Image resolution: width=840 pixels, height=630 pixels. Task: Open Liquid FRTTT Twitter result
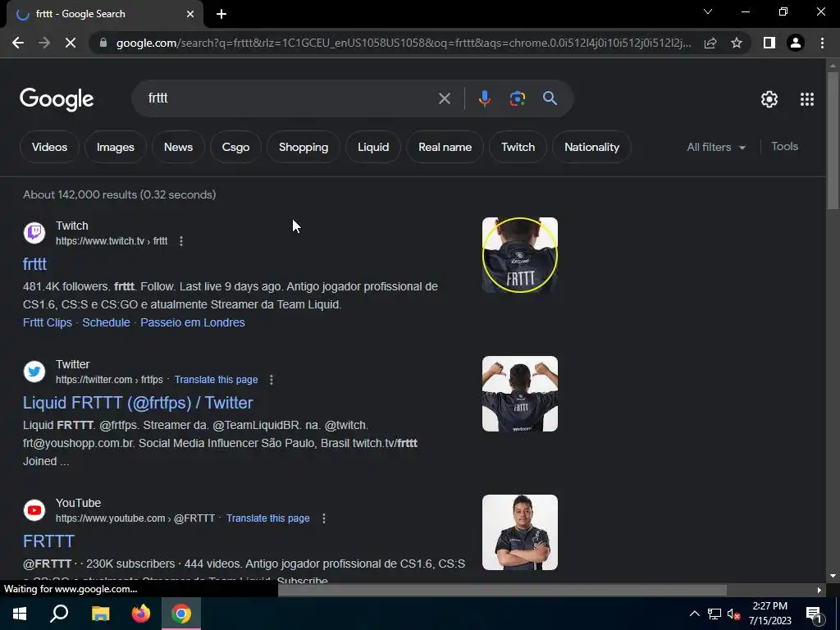click(138, 403)
